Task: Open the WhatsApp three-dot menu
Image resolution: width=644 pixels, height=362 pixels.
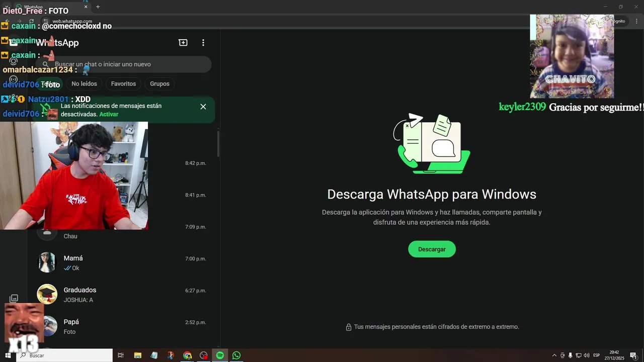Action: click(x=203, y=43)
